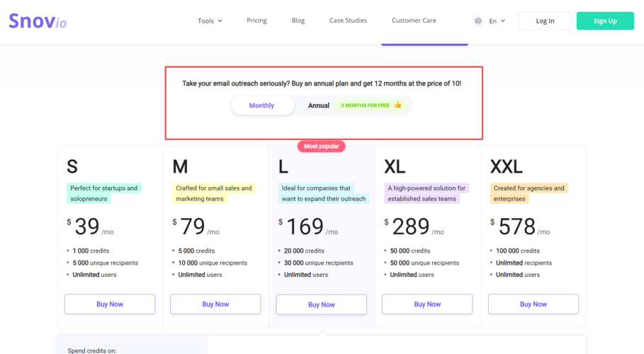Click the globe language icon

pos(478,21)
